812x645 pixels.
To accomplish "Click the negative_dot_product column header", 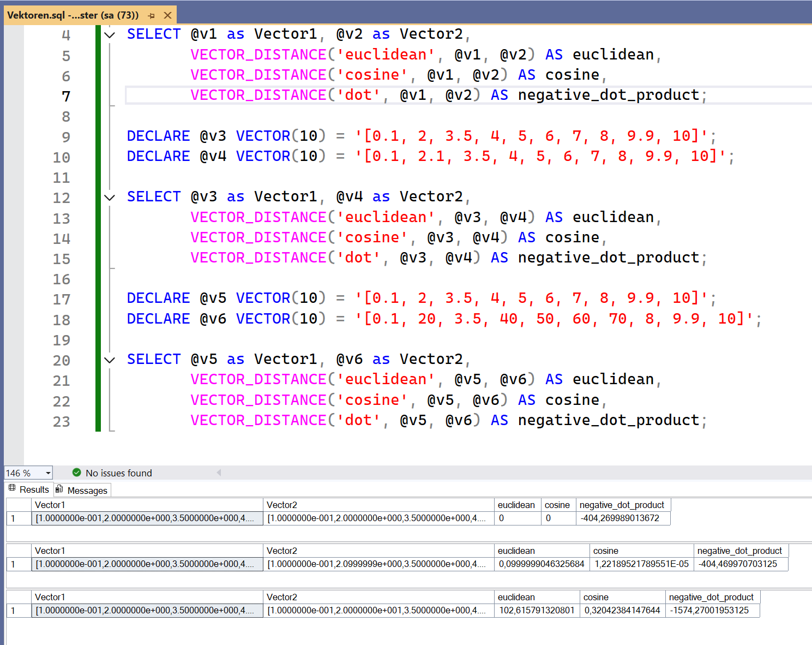I will coord(622,505).
